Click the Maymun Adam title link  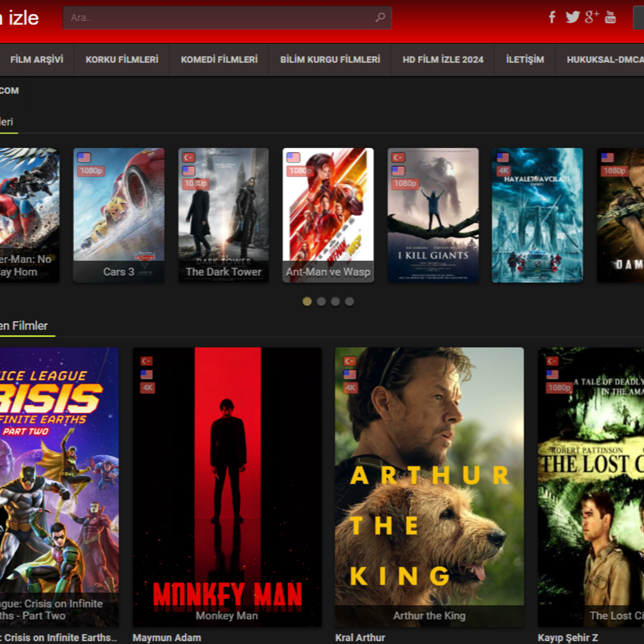167,638
